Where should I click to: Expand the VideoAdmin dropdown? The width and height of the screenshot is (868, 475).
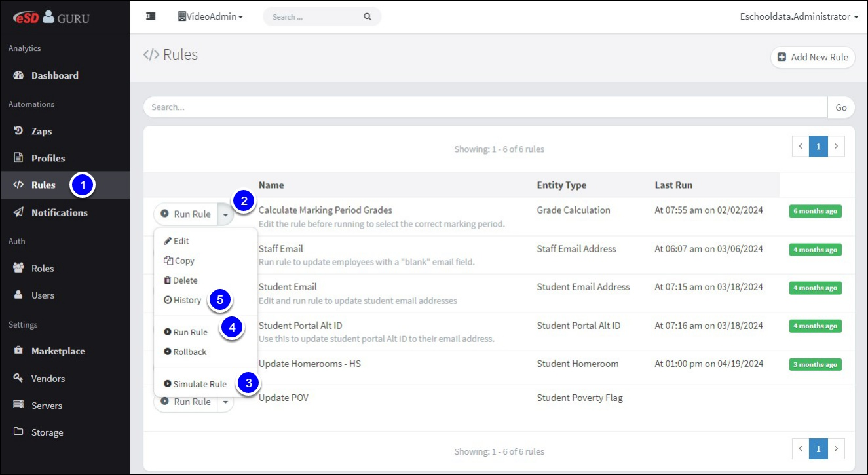point(210,16)
